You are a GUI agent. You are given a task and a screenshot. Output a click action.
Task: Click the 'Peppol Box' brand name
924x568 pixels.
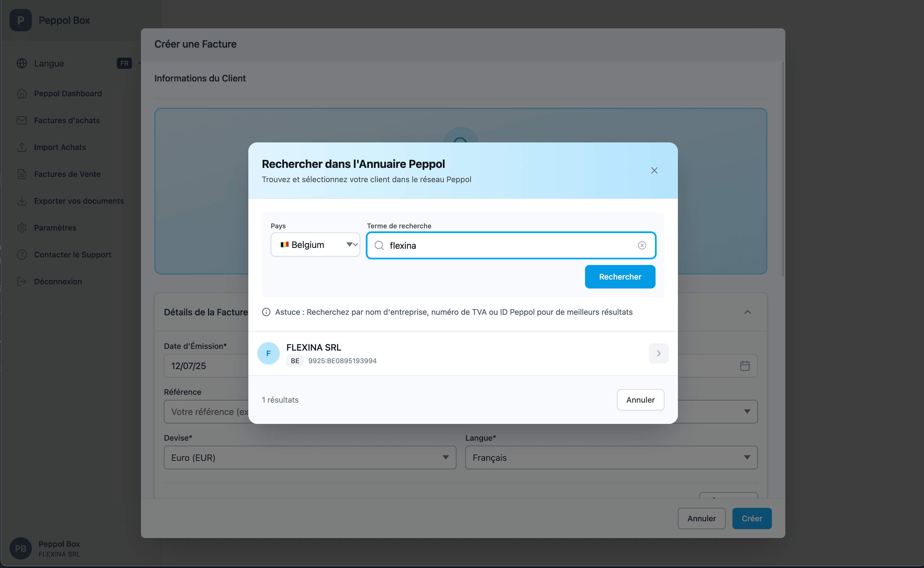tap(64, 20)
